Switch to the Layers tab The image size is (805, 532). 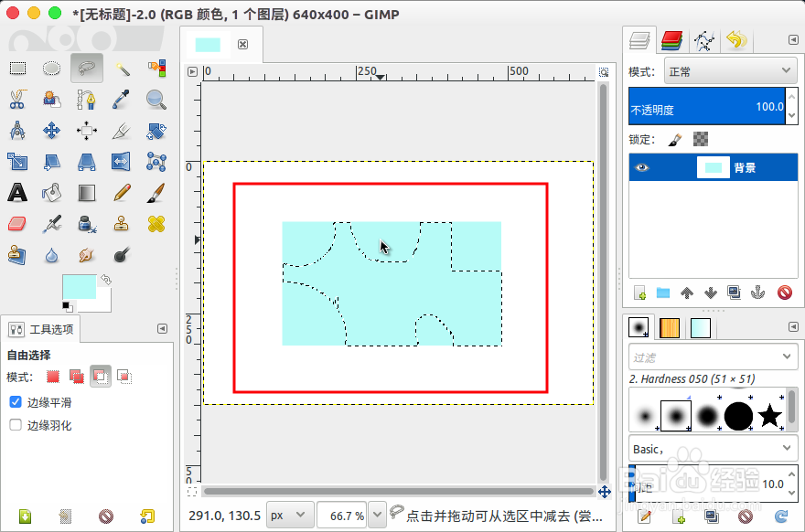point(639,40)
